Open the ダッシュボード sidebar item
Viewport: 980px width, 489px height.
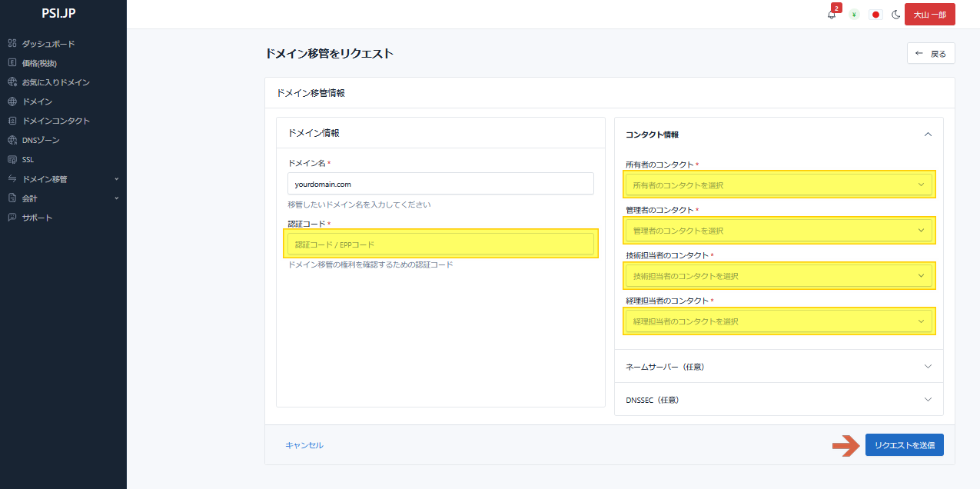48,44
